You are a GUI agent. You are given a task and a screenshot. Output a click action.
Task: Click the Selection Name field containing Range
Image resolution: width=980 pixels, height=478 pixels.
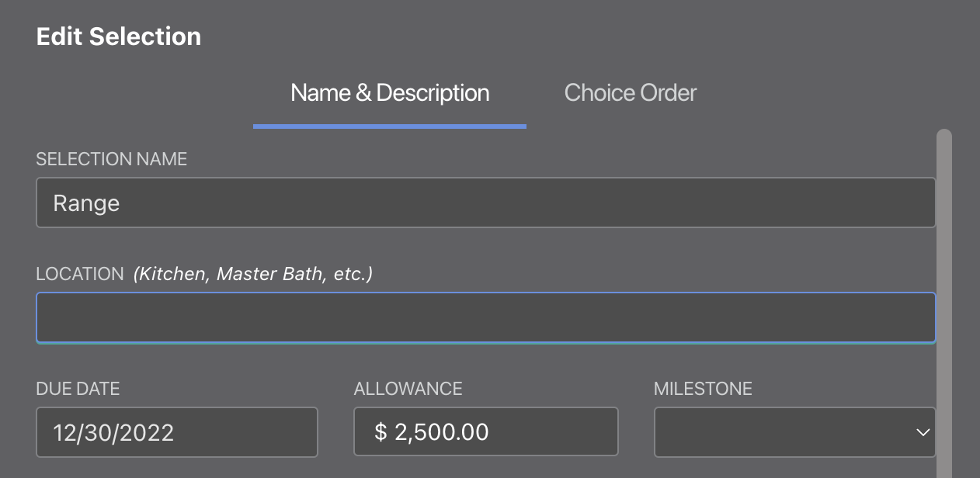point(485,203)
